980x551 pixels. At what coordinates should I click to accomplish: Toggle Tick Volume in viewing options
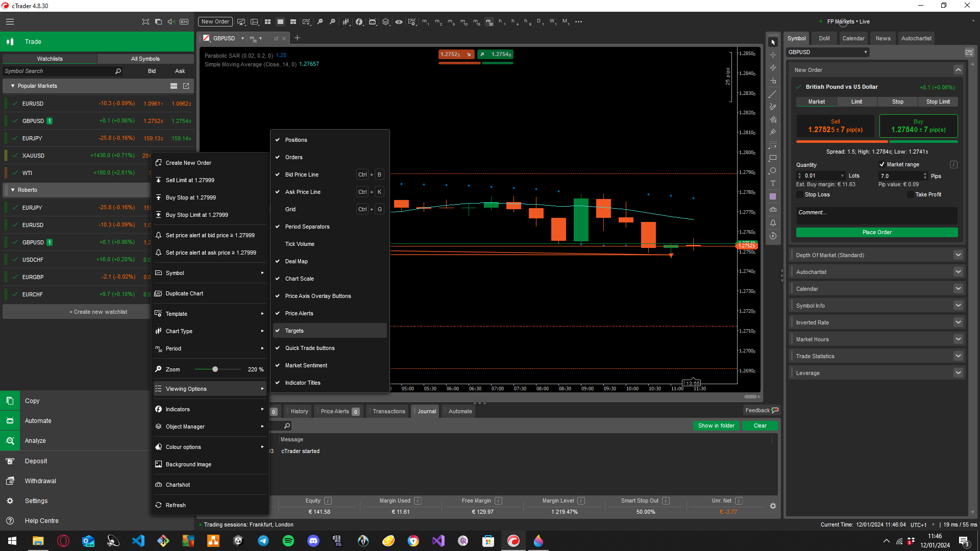300,244
